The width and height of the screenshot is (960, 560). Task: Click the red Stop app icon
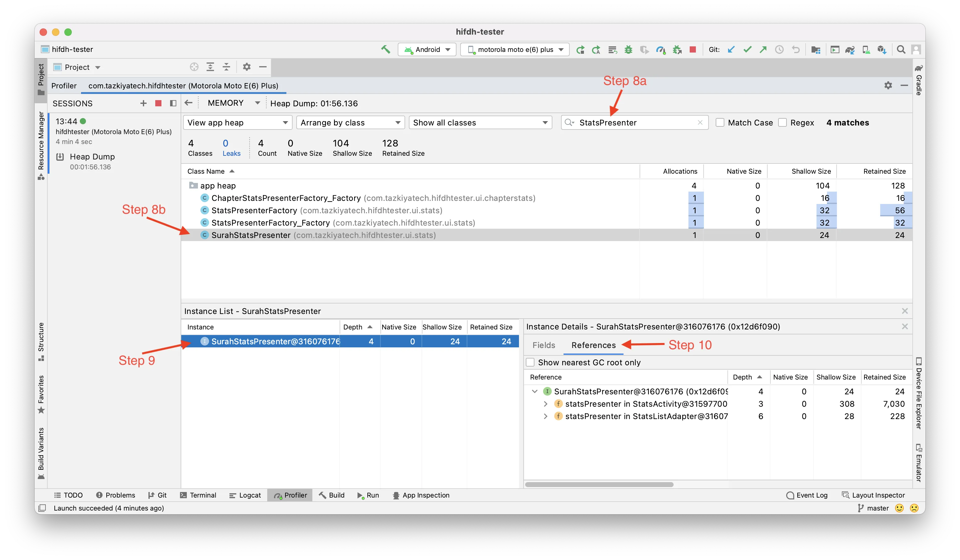click(x=693, y=49)
